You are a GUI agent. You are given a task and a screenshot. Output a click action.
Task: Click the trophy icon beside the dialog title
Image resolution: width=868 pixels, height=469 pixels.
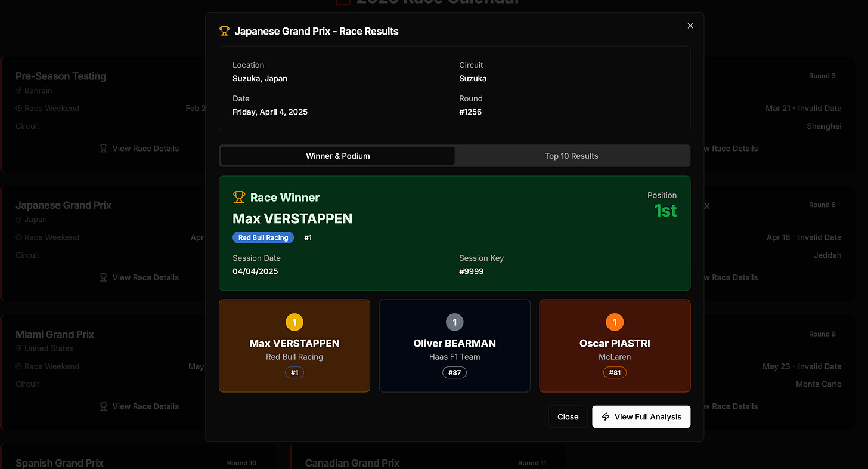point(224,31)
